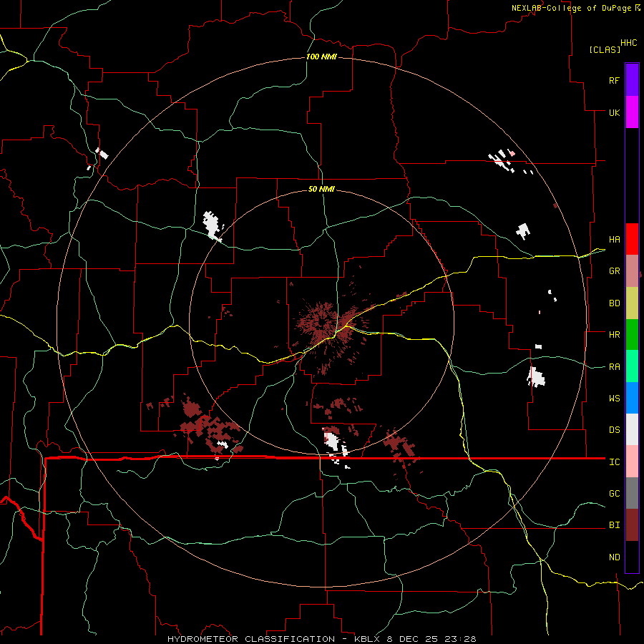Screen dimensions: 644x644
Task: Click the HHC product label
Action: (x=628, y=43)
